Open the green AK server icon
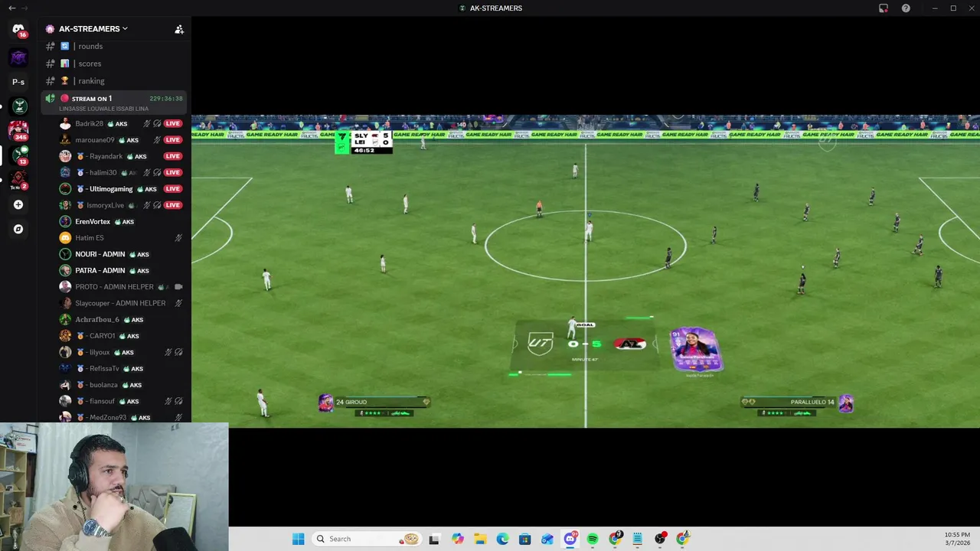Image resolution: width=980 pixels, height=551 pixels. [x=18, y=106]
